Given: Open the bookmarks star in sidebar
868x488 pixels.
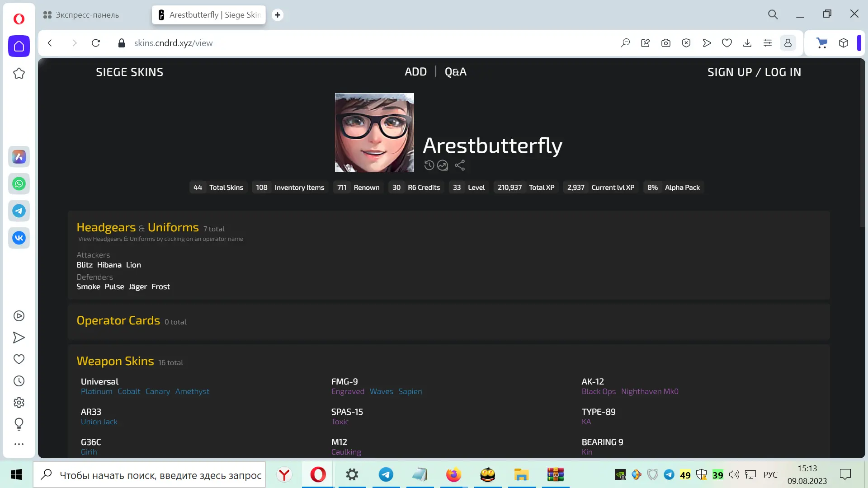Looking at the screenshot, I should tap(19, 73).
